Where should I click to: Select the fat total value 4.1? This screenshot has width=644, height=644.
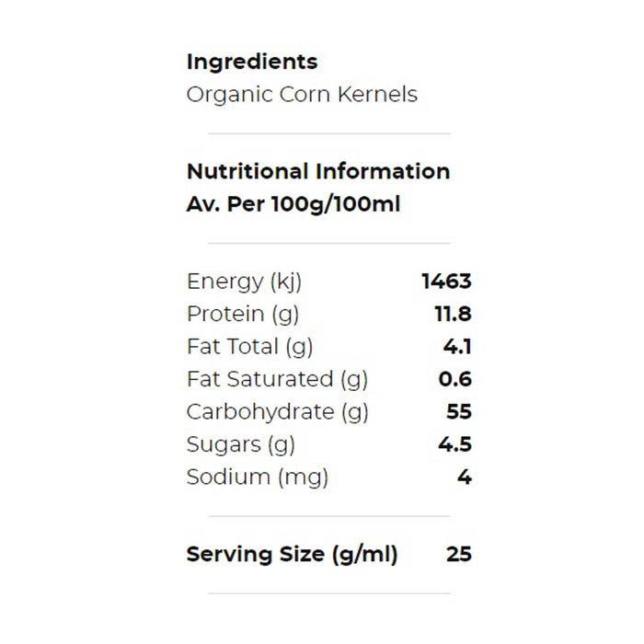pos(457,347)
